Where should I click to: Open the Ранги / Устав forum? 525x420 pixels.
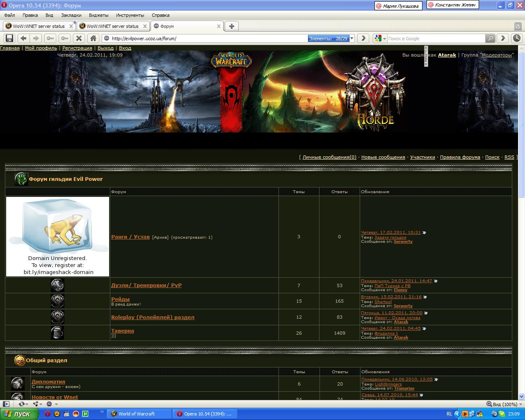130,237
